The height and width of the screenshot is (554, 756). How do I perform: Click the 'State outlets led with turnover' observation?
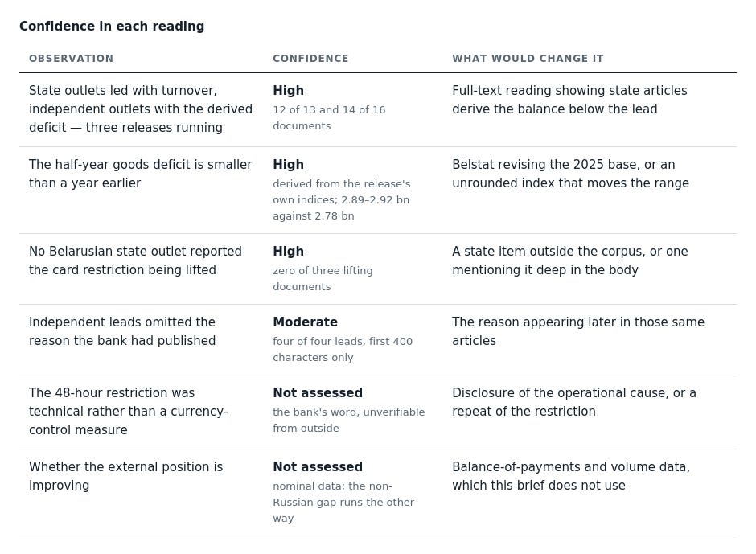(x=141, y=109)
